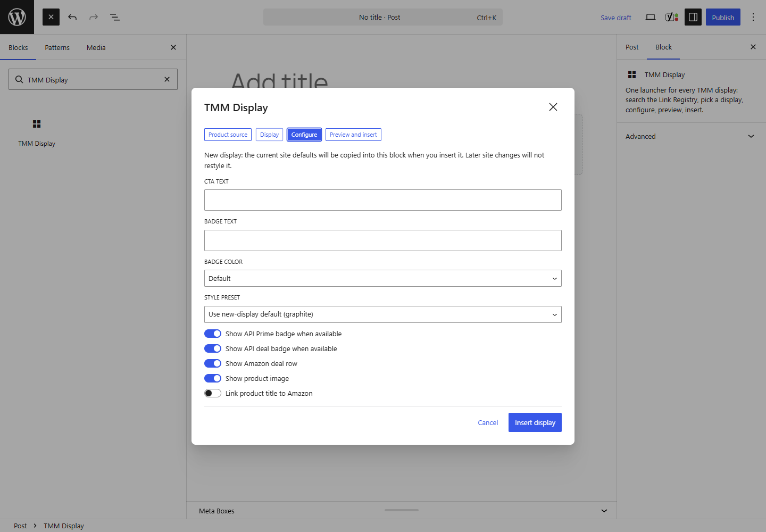Screen dimensions: 766x532
Task: Open the Blocks tab
Action: pos(18,47)
